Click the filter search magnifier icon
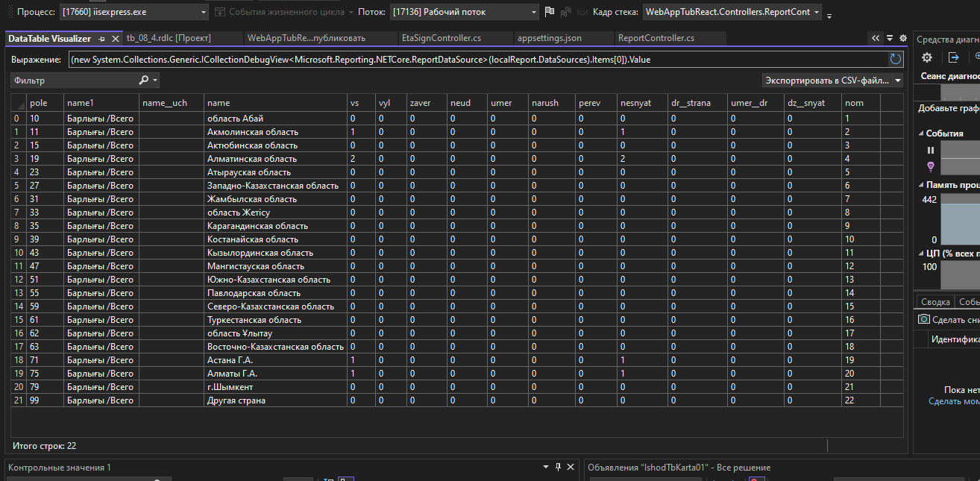The height and width of the screenshot is (481, 980). click(143, 80)
